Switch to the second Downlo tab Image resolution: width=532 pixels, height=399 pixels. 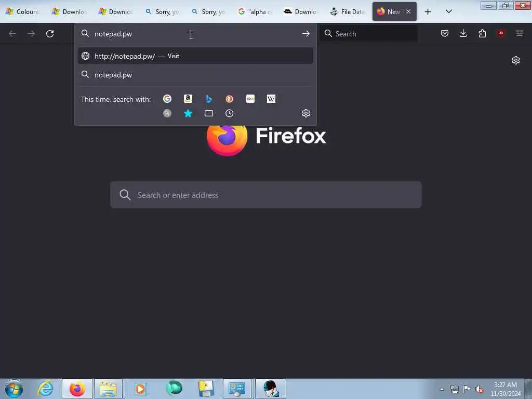tap(115, 12)
